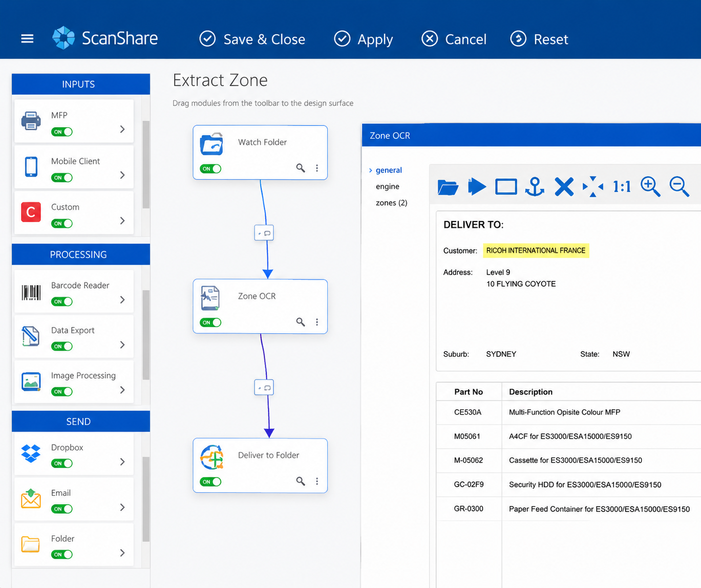Click the INPUTS panel scrollbar

[146, 164]
